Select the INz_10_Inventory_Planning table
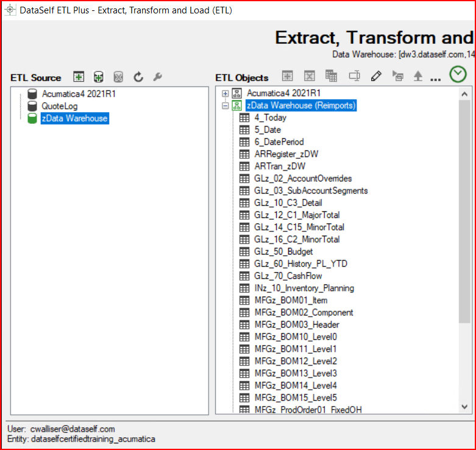 point(304,288)
